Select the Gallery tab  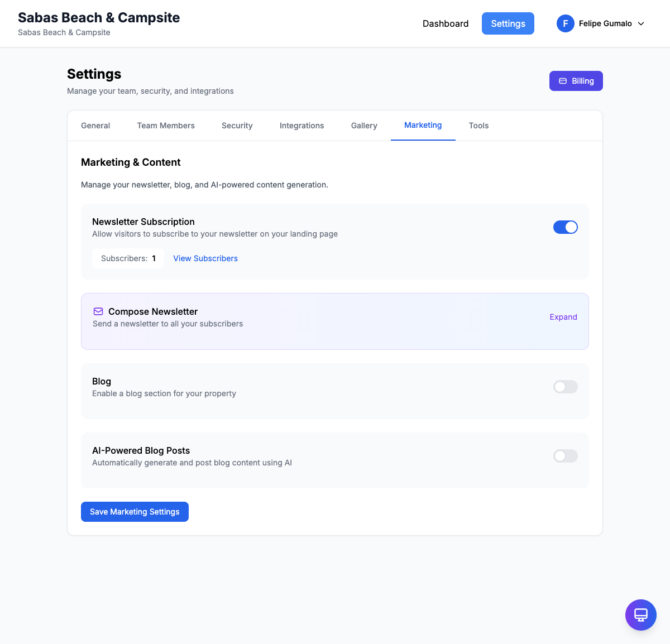click(364, 126)
